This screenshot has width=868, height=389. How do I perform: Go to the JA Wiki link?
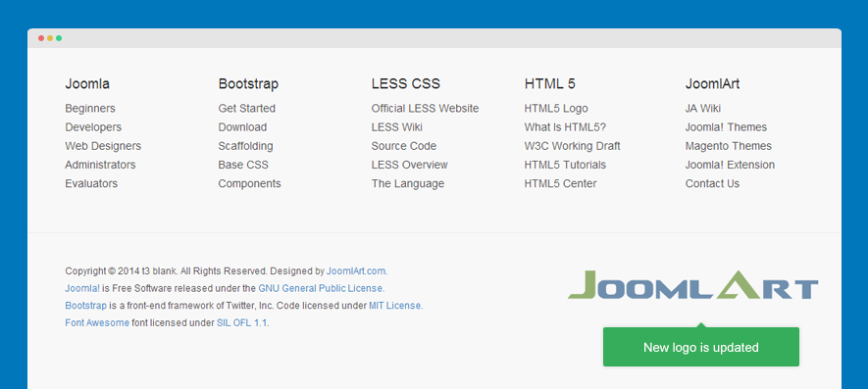click(703, 109)
